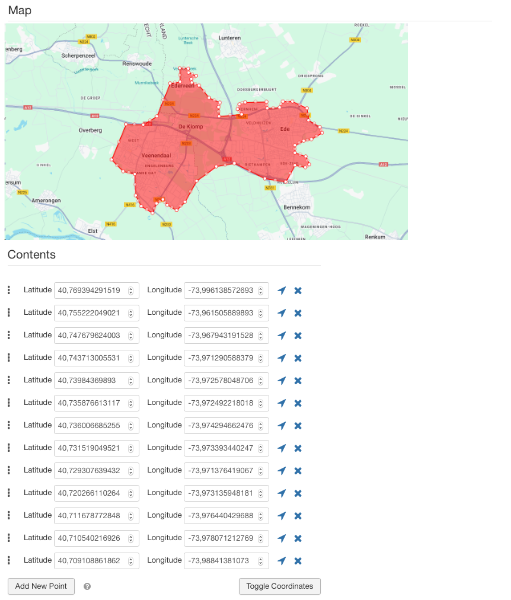Edit the longitude field -73,967943191528

pos(226,336)
